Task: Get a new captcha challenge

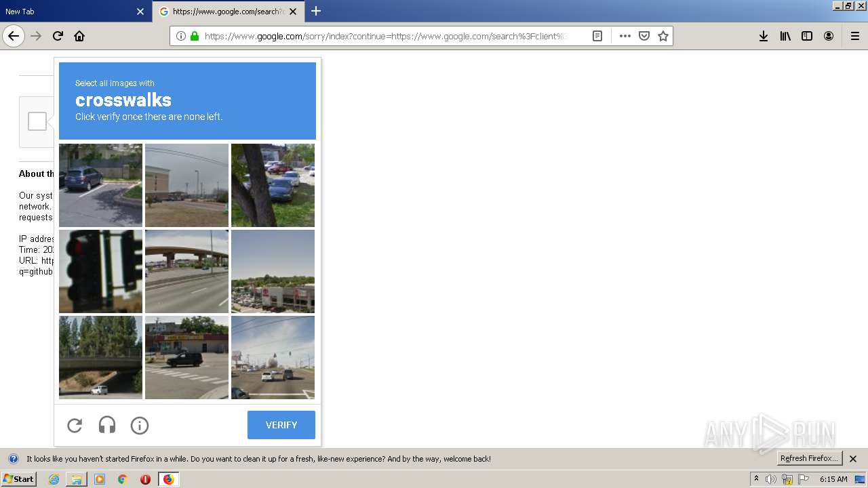Action: pyautogui.click(x=75, y=425)
